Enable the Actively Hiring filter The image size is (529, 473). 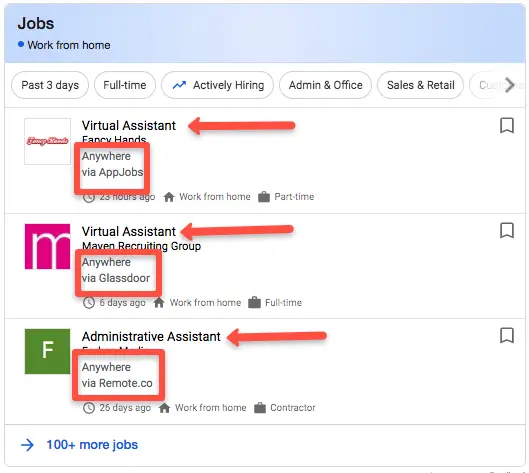point(218,85)
